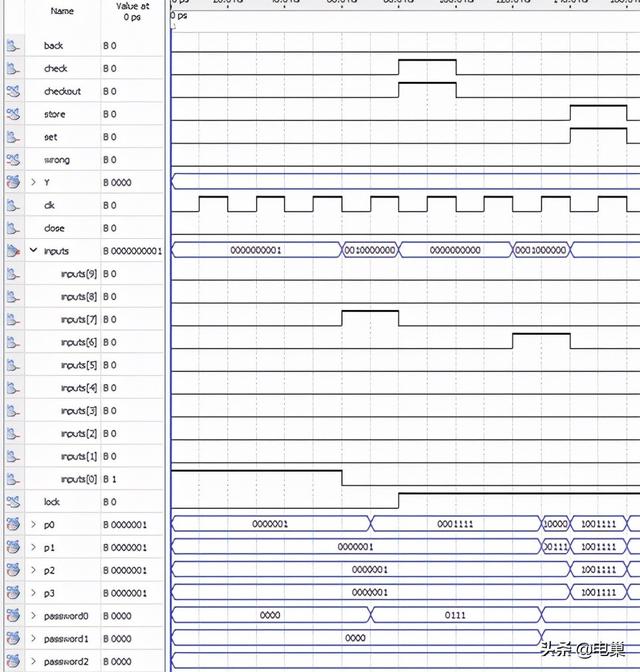Click the pin icon beside inputs[1]
This screenshot has height=672, width=640.
(x=13, y=456)
